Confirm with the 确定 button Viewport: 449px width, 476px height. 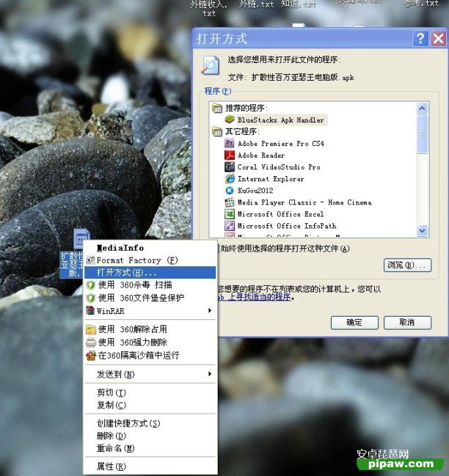(x=354, y=322)
